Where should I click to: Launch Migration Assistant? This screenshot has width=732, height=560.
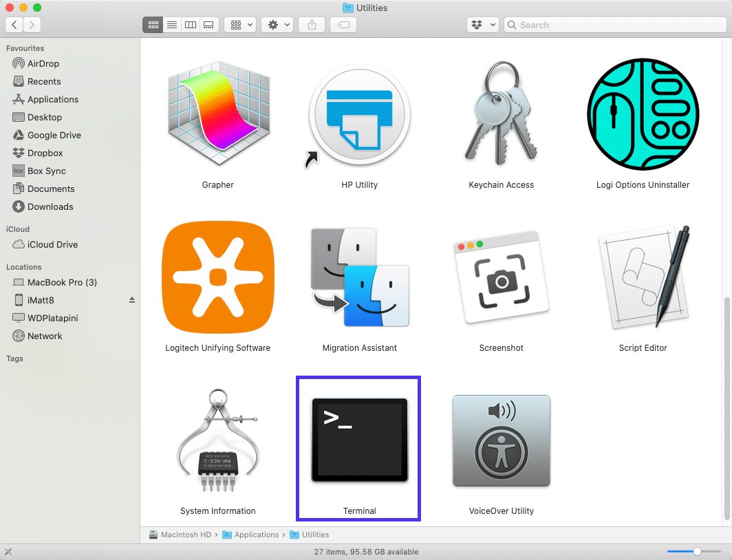point(359,277)
